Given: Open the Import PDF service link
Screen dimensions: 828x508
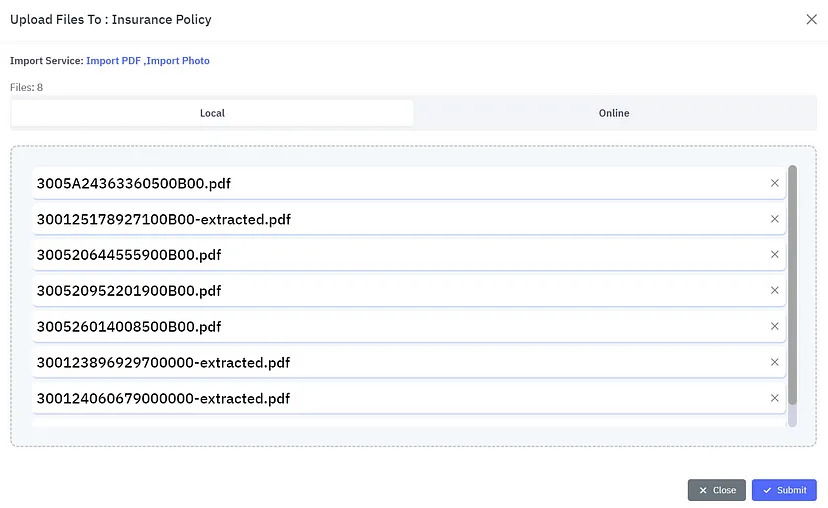Looking at the screenshot, I should [x=114, y=61].
